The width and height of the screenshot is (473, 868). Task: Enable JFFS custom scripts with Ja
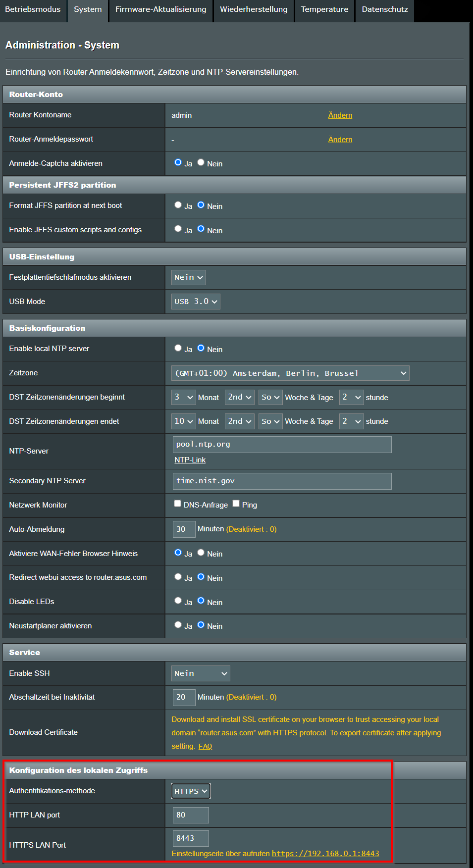(x=178, y=229)
